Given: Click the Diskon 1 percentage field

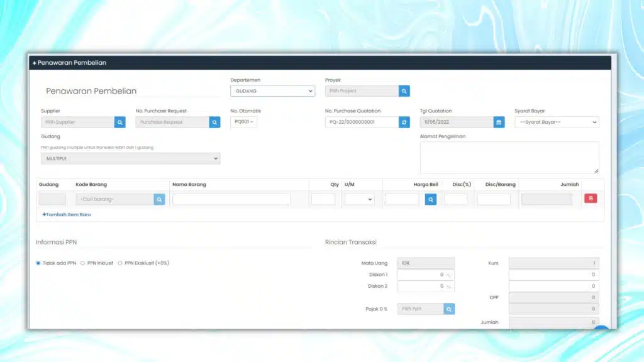Looking at the screenshot, I should tap(426, 275).
